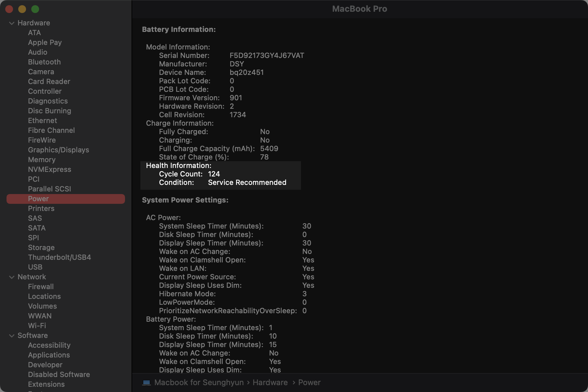Image resolution: width=588 pixels, height=392 pixels.
Task: Open Card Reader details
Action: pos(49,81)
